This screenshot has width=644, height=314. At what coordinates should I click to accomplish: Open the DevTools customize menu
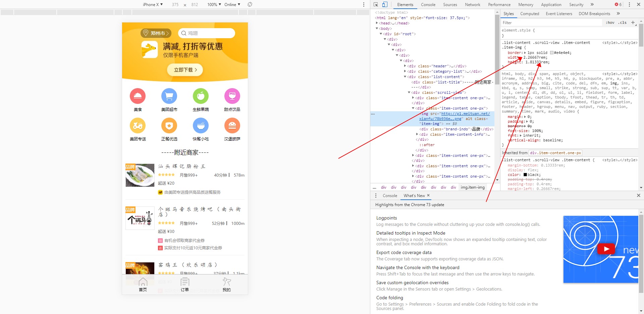(629, 5)
